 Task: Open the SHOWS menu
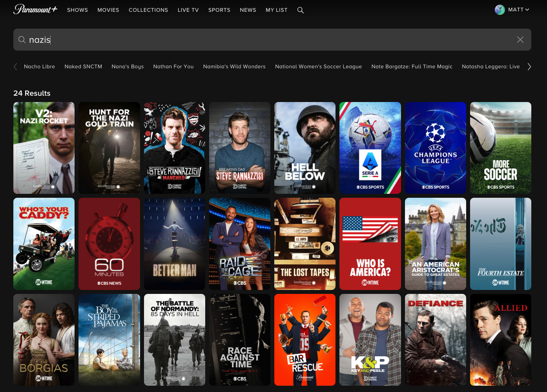77,10
